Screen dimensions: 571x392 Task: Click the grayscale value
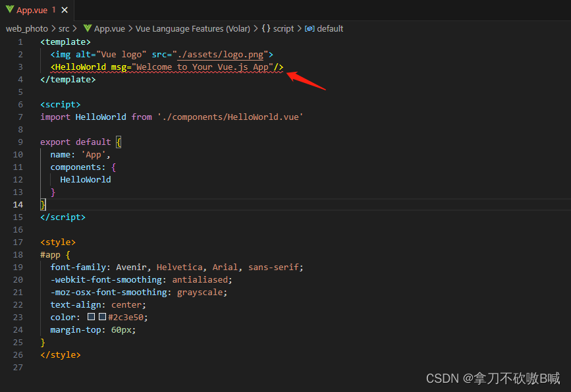tap(200, 293)
